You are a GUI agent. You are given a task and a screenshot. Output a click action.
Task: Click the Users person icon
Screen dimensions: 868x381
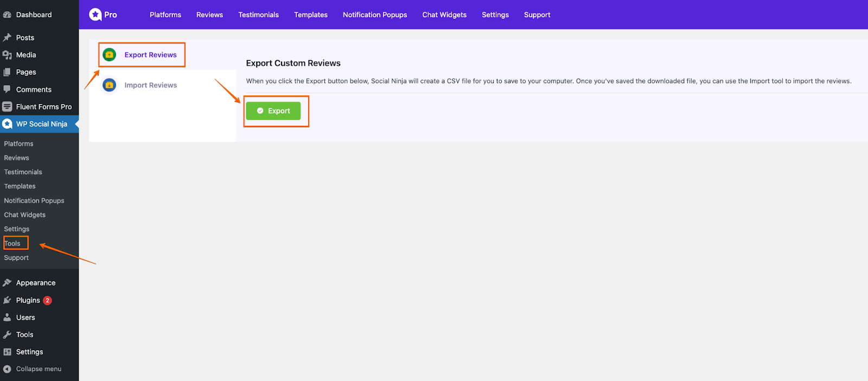pos(7,318)
